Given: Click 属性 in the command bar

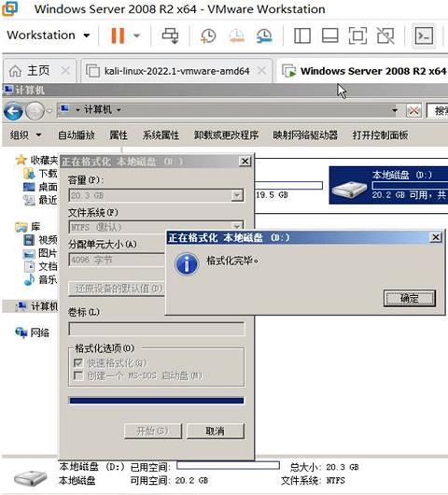Looking at the screenshot, I should click(x=119, y=135).
